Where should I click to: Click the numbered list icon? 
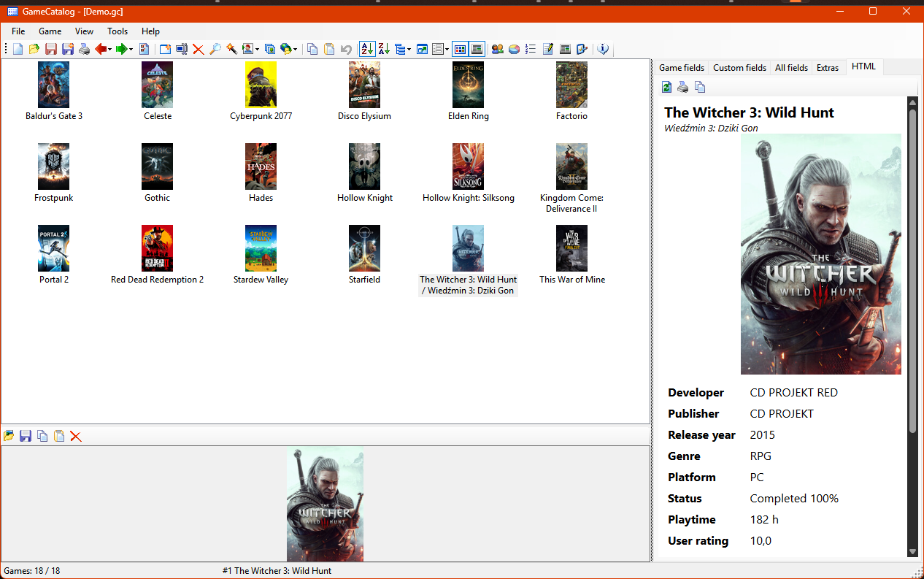[531, 49]
